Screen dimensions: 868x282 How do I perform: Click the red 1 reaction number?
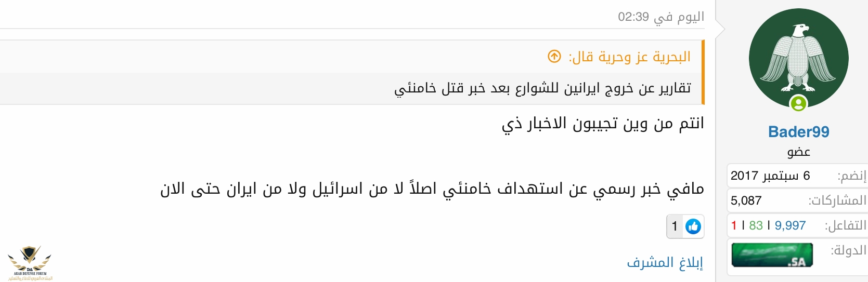(734, 225)
